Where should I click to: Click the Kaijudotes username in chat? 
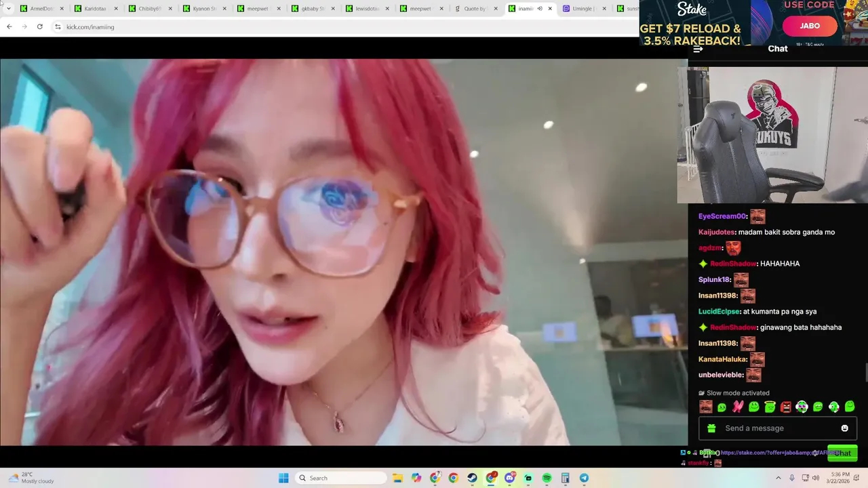point(716,232)
